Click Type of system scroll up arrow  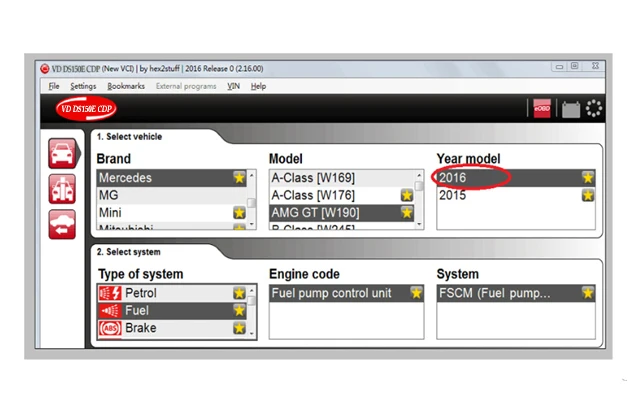click(252, 291)
